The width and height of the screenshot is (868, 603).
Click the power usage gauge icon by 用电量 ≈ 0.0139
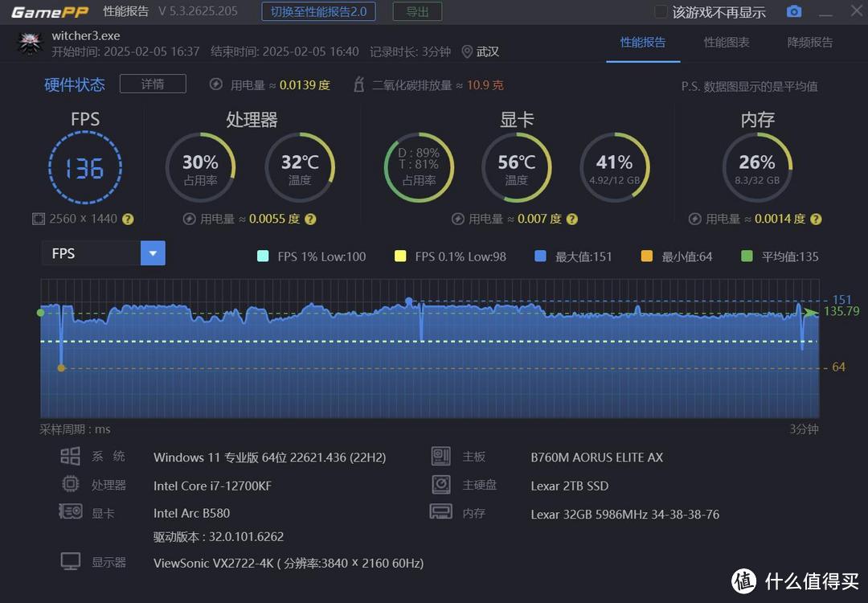[216, 84]
